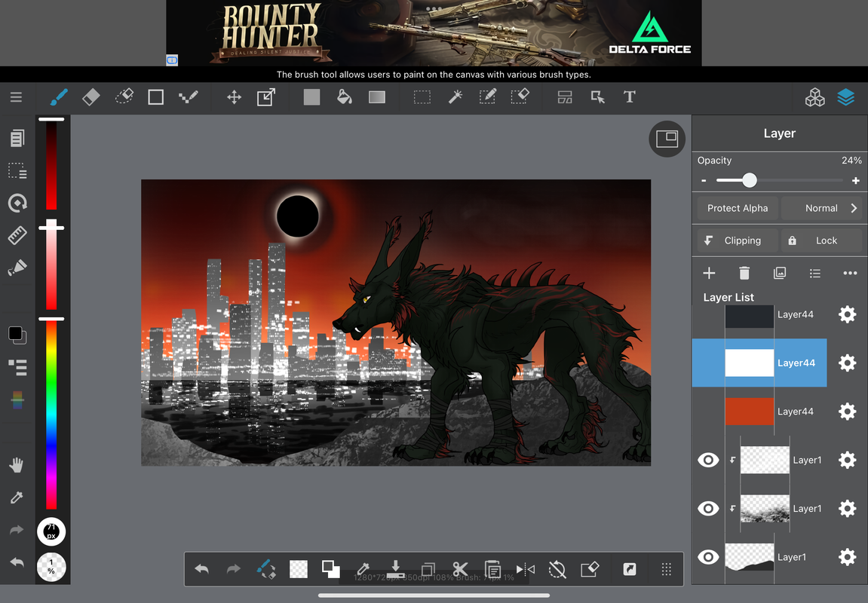Screen dimensions: 868x603
Task: Open the Normal blend mode dropdown
Action: tap(821, 208)
